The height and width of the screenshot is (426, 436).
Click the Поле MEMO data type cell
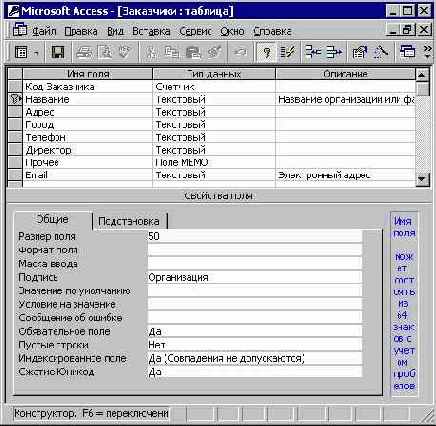pyautogui.click(x=214, y=163)
